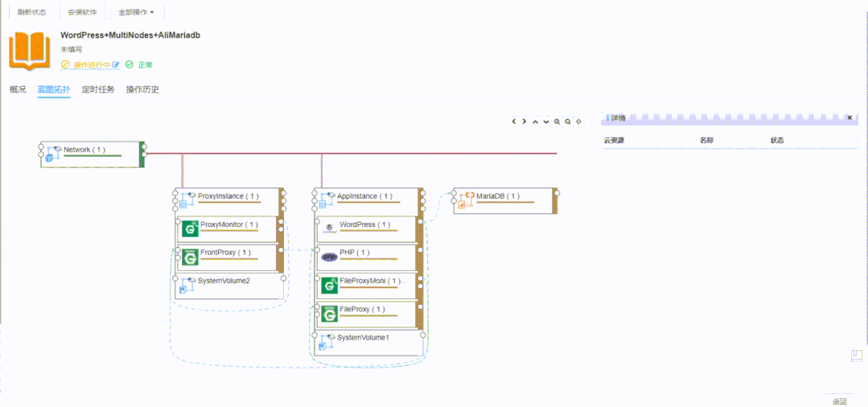Select the ProxyInstance ( 1 ) node label
This screenshot has width=868, height=407.
point(228,196)
